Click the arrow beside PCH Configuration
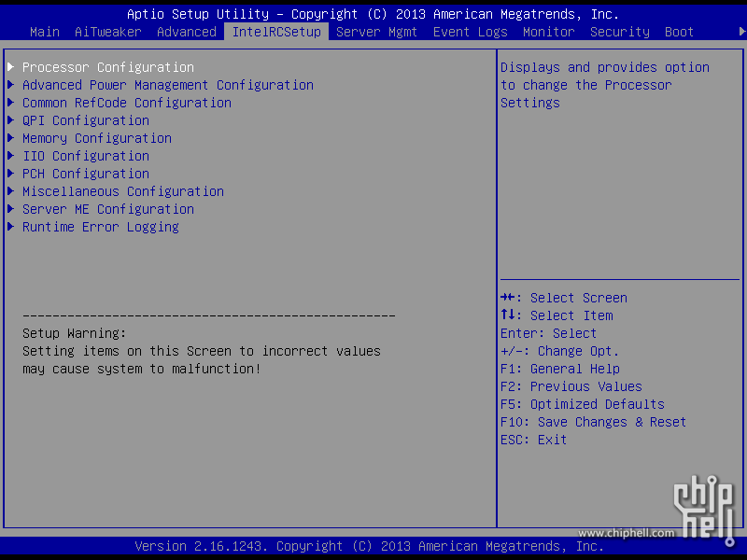The height and width of the screenshot is (560, 747). click(x=11, y=174)
